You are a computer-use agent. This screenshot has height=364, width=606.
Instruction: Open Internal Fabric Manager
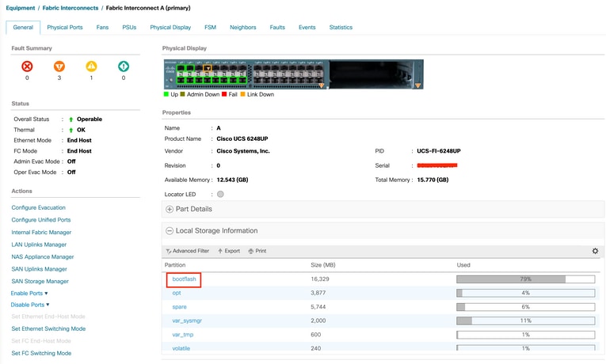pos(41,233)
